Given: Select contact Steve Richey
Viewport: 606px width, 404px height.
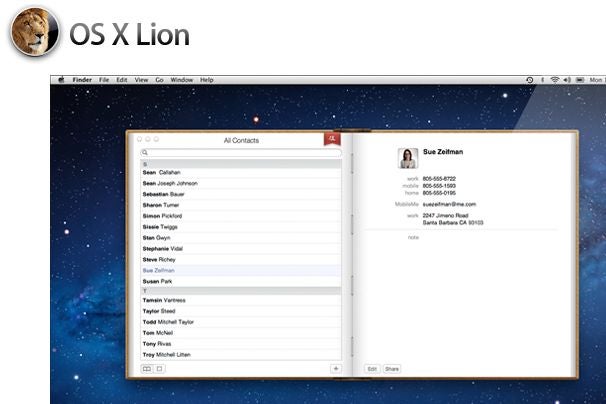Looking at the screenshot, I should pos(241,259).
